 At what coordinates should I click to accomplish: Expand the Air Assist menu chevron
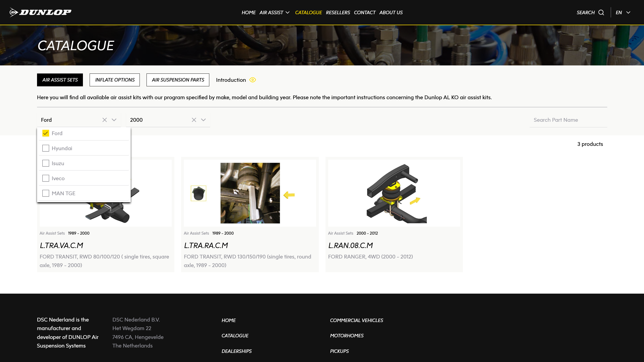pyautogui.click(x=288, y=13)
